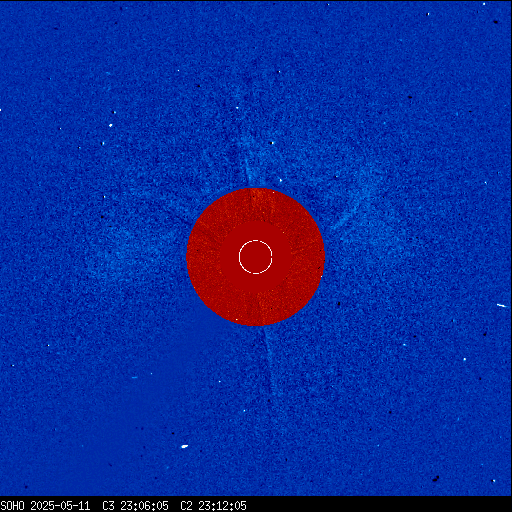Click the white streak at right edge
The image size is (512, 512).
click(502, 305)
